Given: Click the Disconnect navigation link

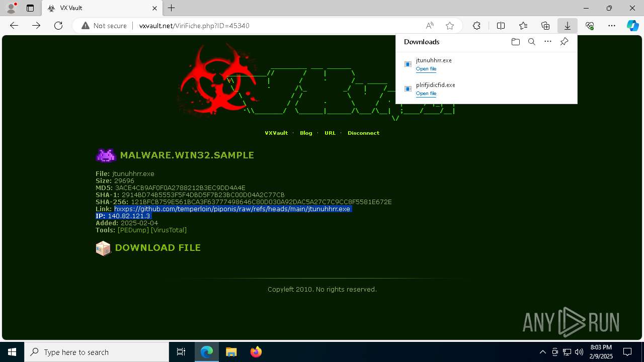Looking at the screenshot, I should click(x=363, y=133).
